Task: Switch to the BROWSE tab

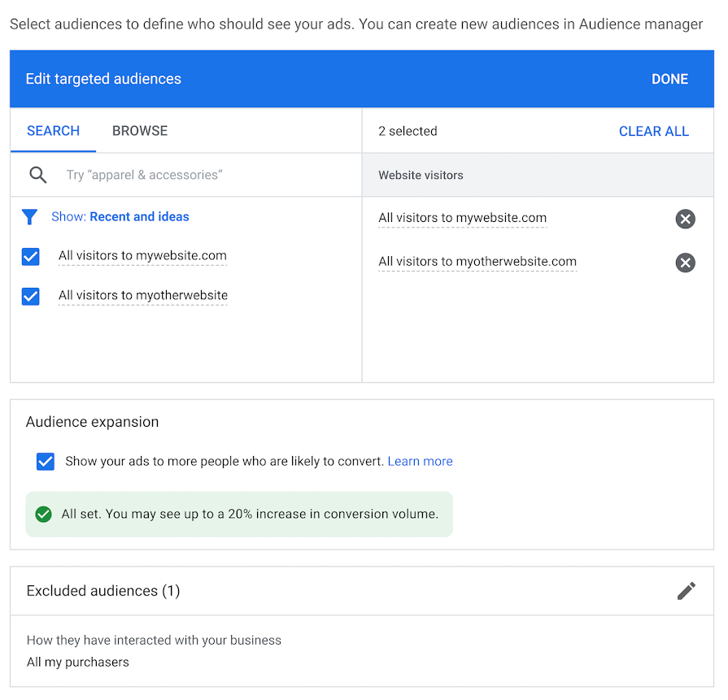Action: point(140,131)
